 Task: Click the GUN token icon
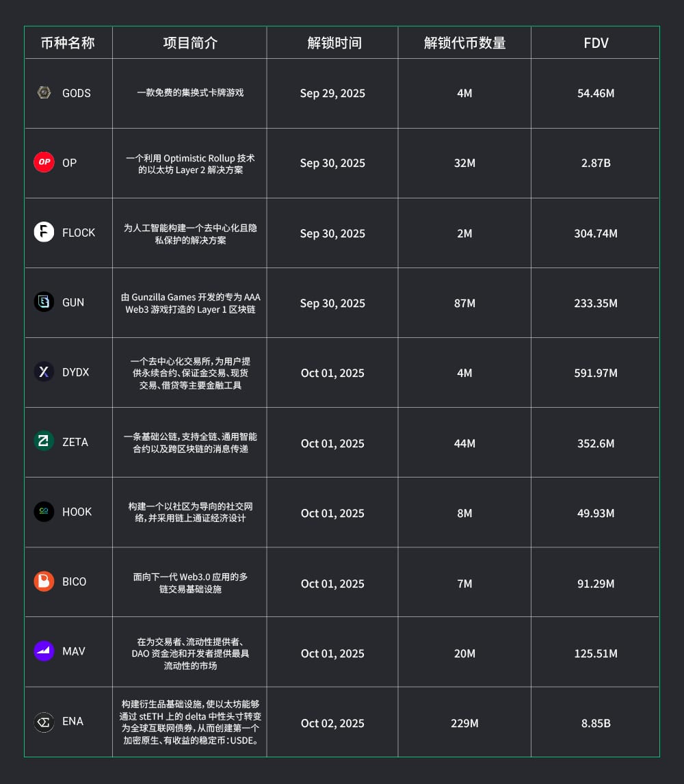coord(44,302)
